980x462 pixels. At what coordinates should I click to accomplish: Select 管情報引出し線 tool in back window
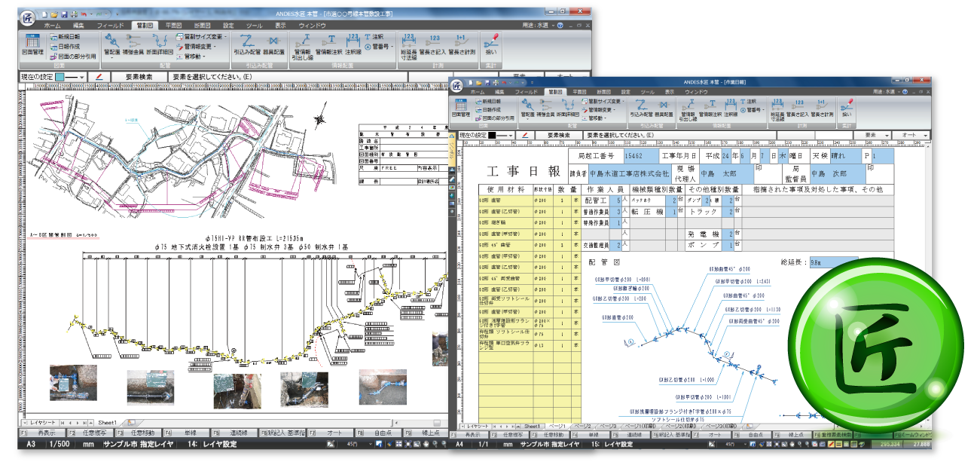click(x=302, y=46)
